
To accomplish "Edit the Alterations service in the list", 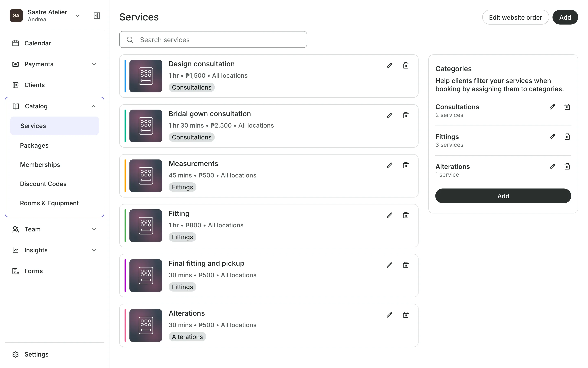I will point(389,315).
